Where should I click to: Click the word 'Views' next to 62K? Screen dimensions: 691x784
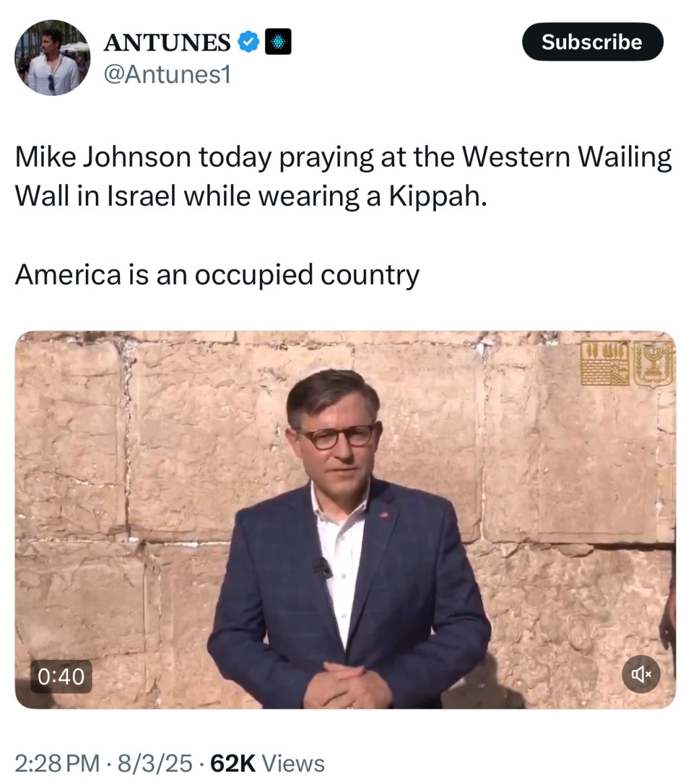coord(294,764)
